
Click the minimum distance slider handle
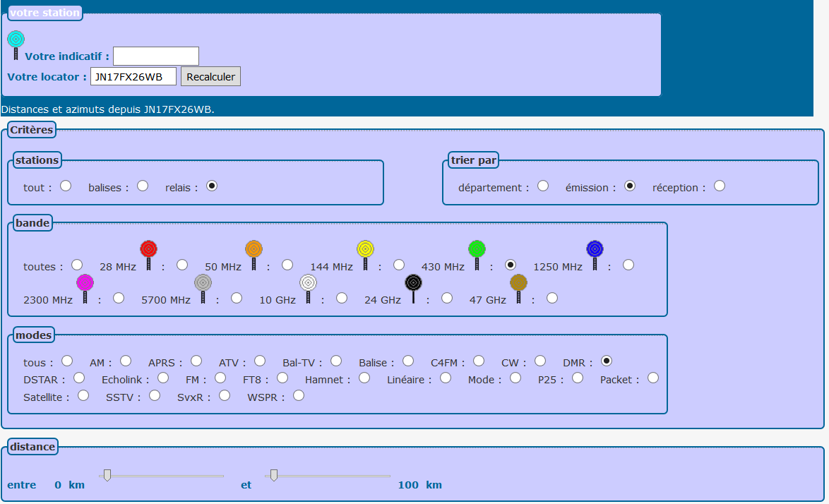[x=107, y=475]
